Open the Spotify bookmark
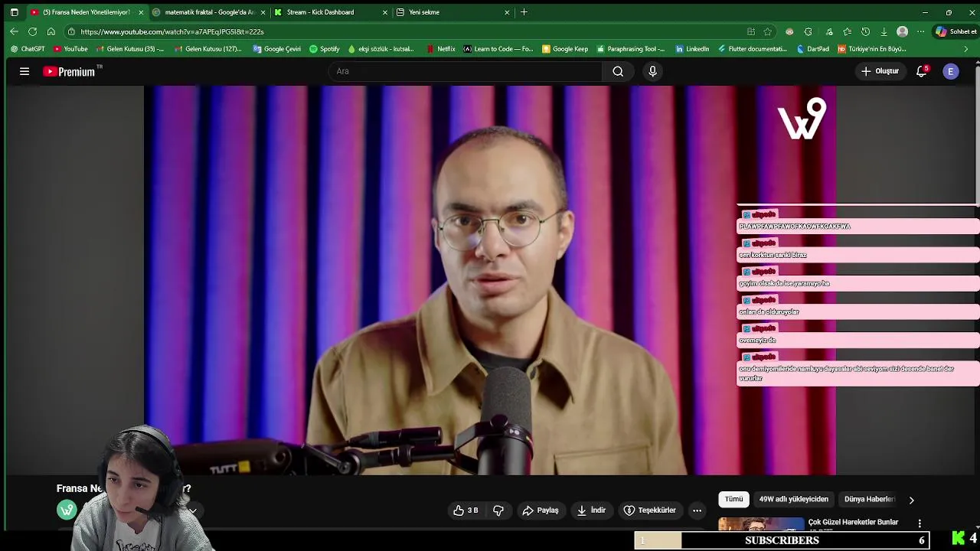 pos(324,49)
